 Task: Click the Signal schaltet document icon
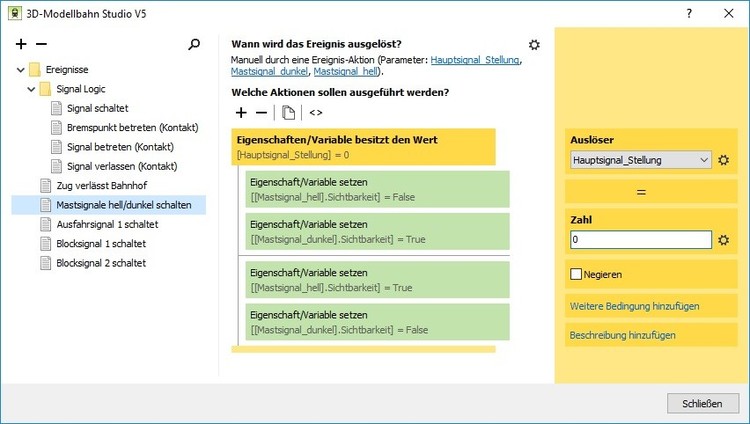tap(56, 108)
